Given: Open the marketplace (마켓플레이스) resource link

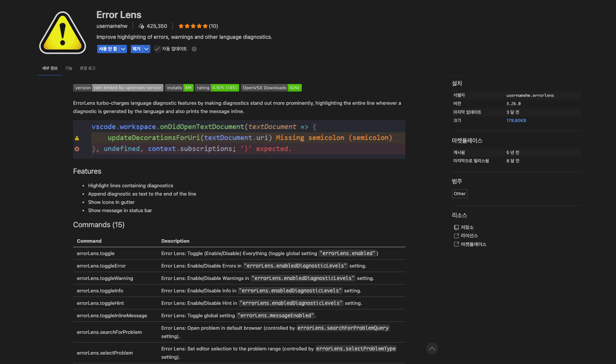Looking at the screenshot, I should (473, 244).
